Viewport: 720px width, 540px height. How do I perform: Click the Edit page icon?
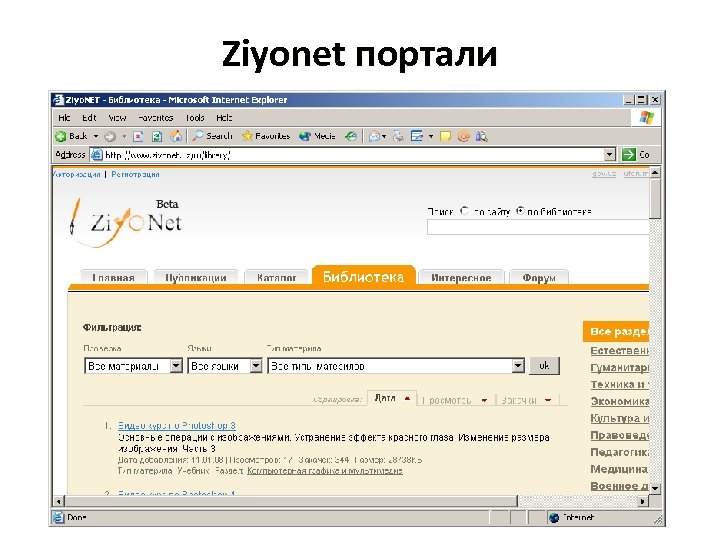[x=417, y=136]
